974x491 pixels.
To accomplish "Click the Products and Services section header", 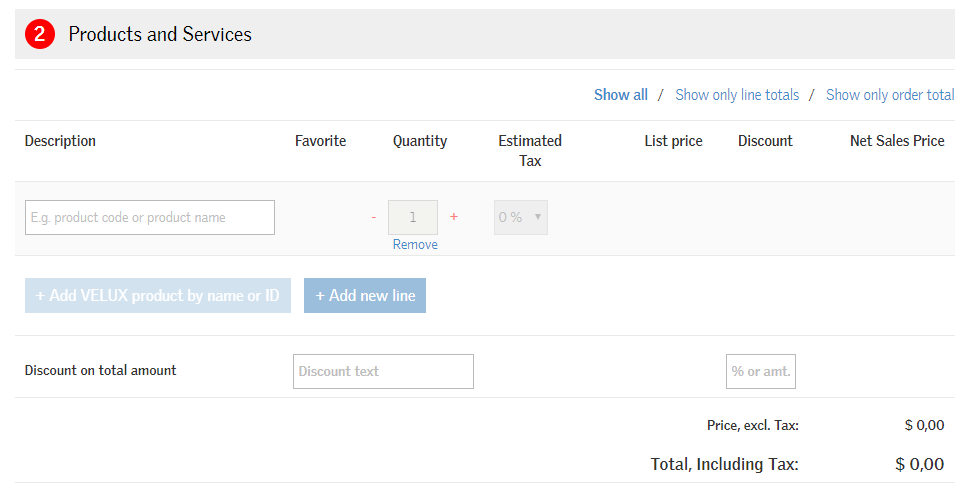I will coord(160,34).
